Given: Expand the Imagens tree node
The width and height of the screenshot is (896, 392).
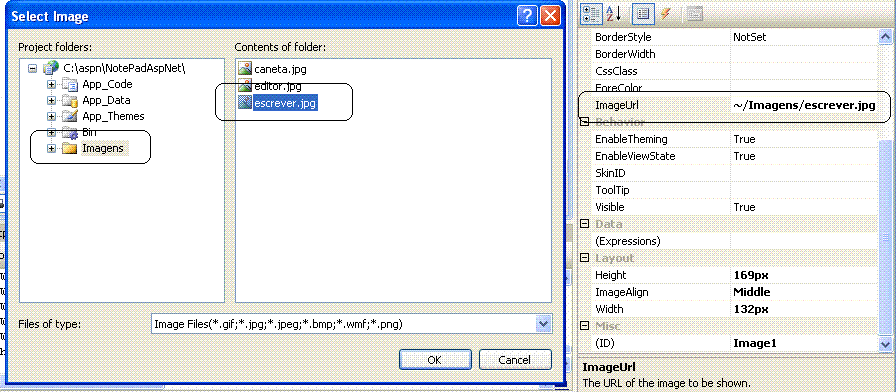Looking at the screenshot, I should (x=51, y=149).
